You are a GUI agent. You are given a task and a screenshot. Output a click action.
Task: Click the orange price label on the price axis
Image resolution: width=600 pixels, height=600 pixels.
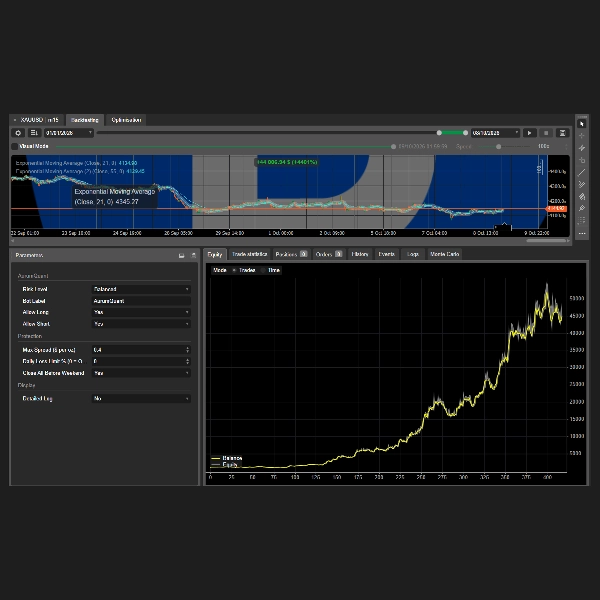(556, 209)
